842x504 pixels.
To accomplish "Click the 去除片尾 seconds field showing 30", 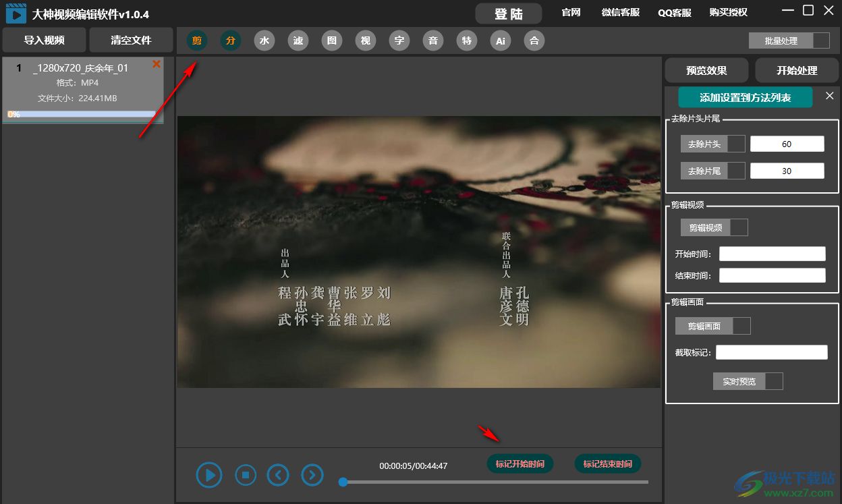I will point(787,171).
